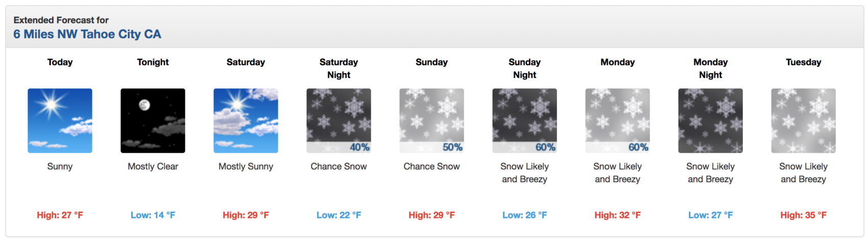Click the Tuesday column heading
The height and width of the screenshot is (240, 868).
pyautogui.click(x=803, y=62)
